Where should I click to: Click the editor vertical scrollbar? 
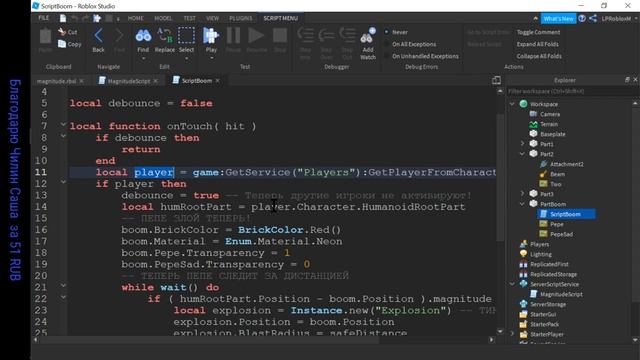(x=500, y=177)
